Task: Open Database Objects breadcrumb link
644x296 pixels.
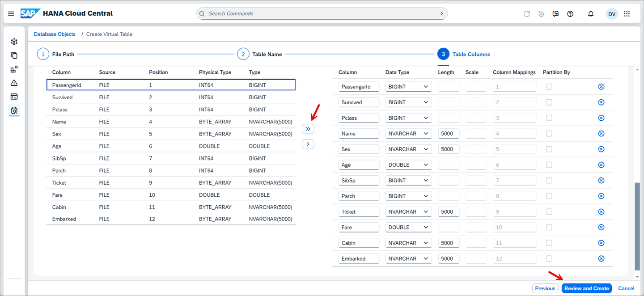Action: (x=55, y=34)
